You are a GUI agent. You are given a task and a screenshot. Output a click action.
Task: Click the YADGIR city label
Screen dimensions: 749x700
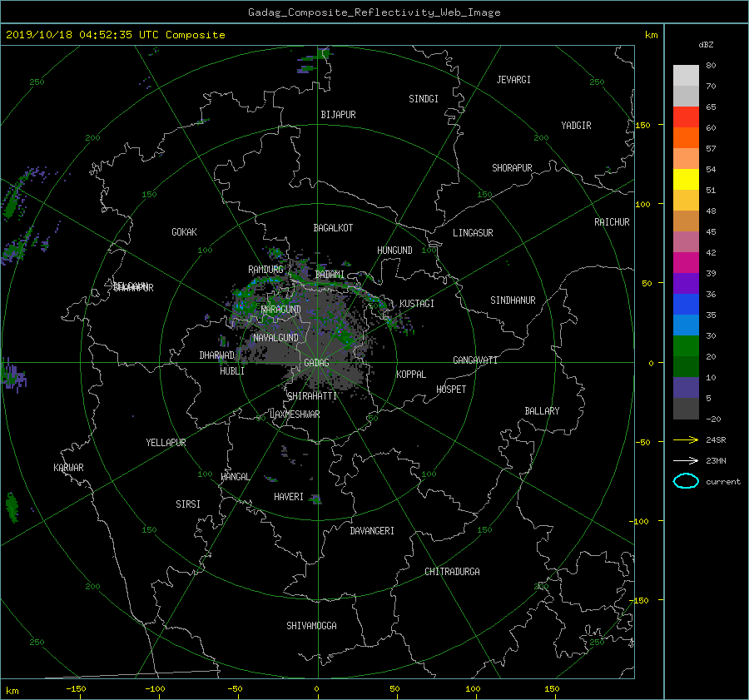(576, 126)
